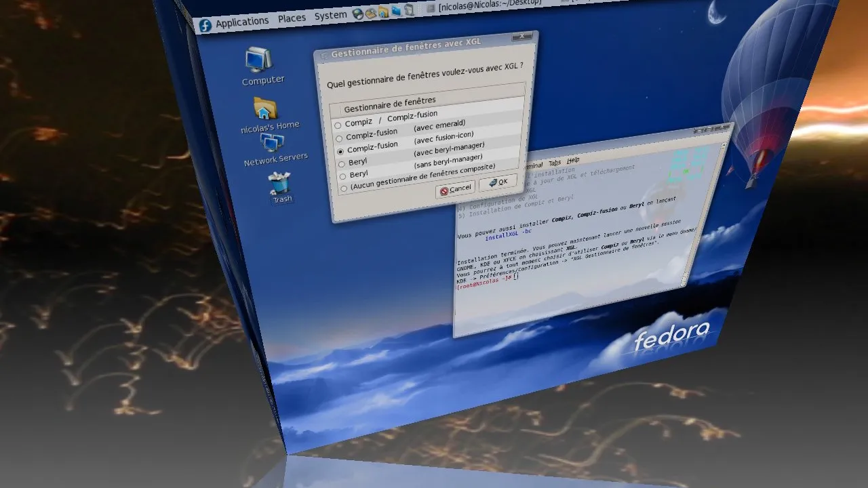Select Aucun gestionnaire de fenêtres composite
The width and height of the screenshot is (868, 488).
(x=344, y=189)
